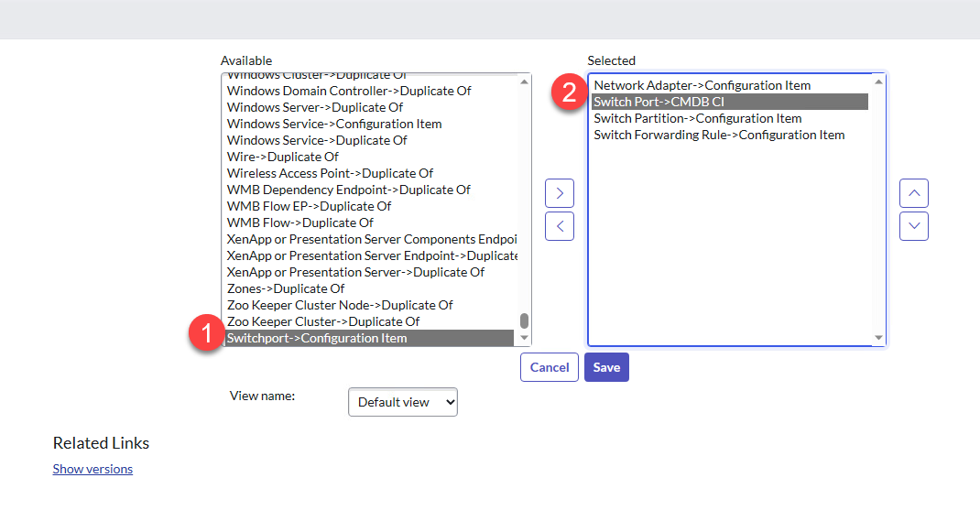The width and height of the screenshot is (980, 532).
Task: Click Selected list scrollbar up arrow
Action: point(878,81)
